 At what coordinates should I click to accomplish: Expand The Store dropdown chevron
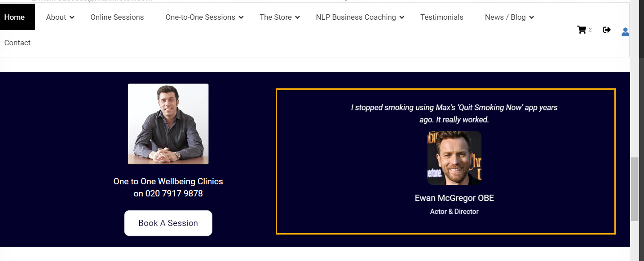pos(298,17)
